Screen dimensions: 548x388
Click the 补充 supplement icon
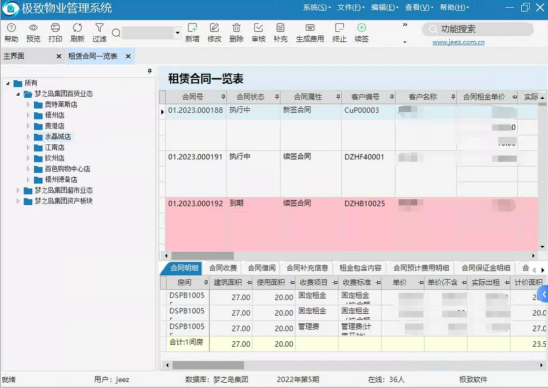point(280,28)
